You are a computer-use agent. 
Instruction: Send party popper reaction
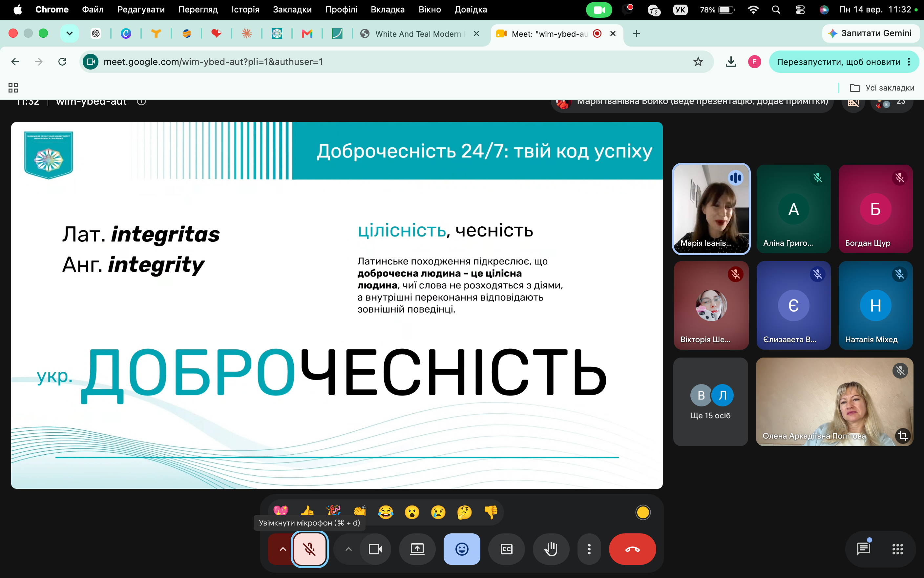(333, 511)
